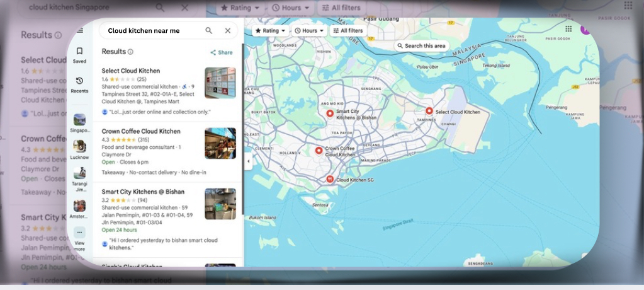Open the Saved places panel

[x=79, y=55]
